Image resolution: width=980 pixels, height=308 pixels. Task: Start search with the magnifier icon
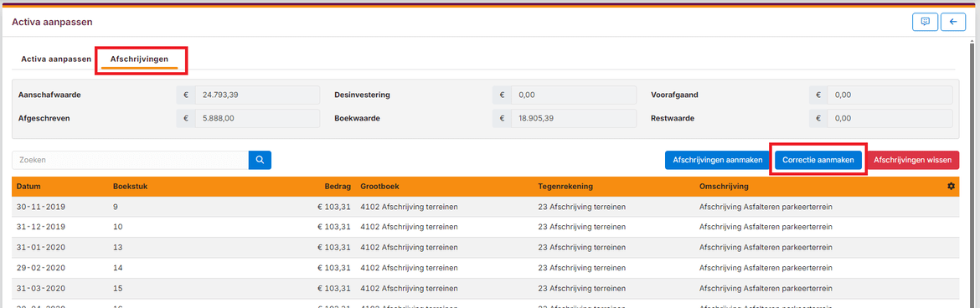[x=260, y=160]
